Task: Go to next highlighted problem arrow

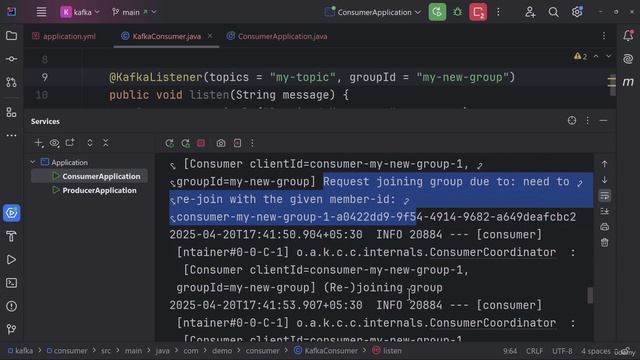Action: tap(609, 56)
